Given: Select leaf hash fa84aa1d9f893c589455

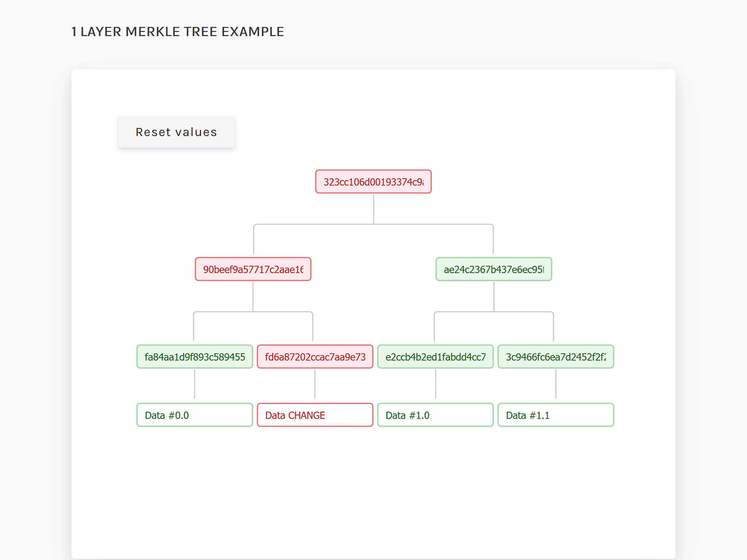Looking at the screenshot, I should (194, 357).
